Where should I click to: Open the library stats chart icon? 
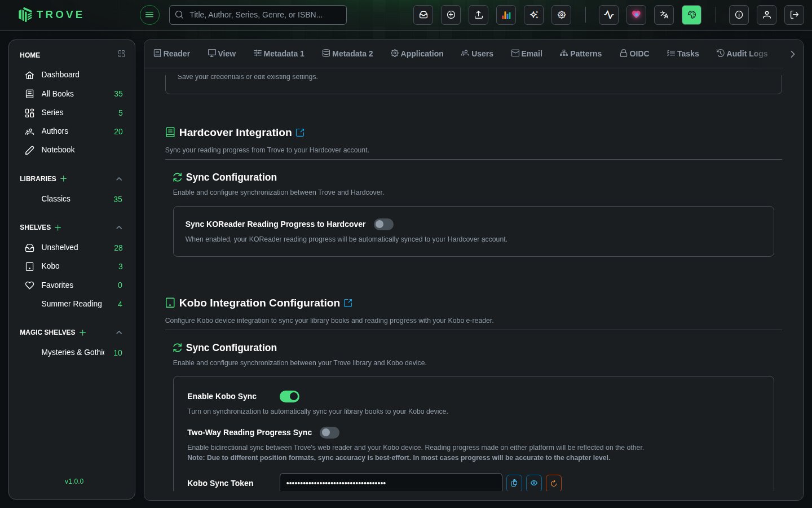coord(506,15)
